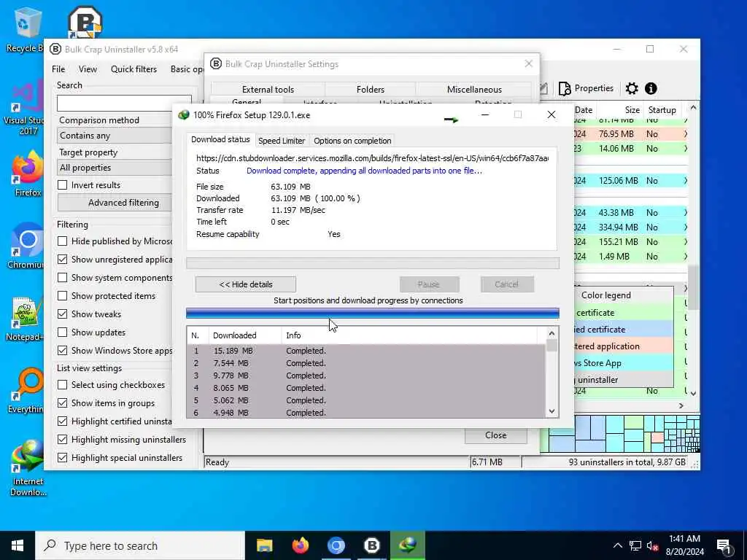Open the settings gear icon in Bulk Crap Uninstaller
The width and height of the screenshot is (747, 560).
(632, 88)
